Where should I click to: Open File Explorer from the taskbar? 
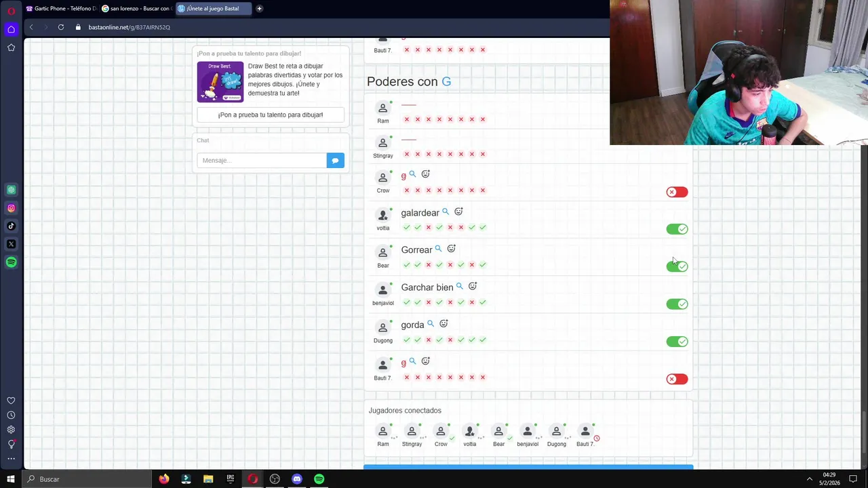(x=208, y=479)
